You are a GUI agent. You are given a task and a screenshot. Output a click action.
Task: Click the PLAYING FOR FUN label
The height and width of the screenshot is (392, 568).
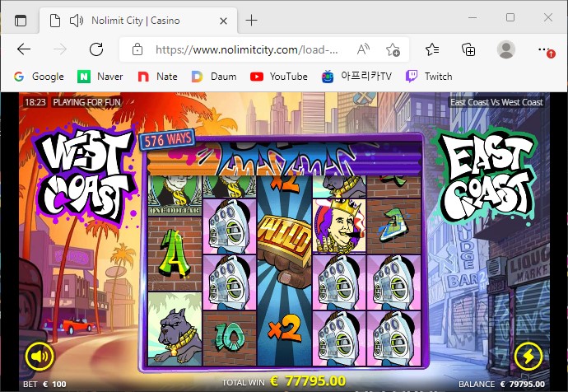tap(86, 102)
